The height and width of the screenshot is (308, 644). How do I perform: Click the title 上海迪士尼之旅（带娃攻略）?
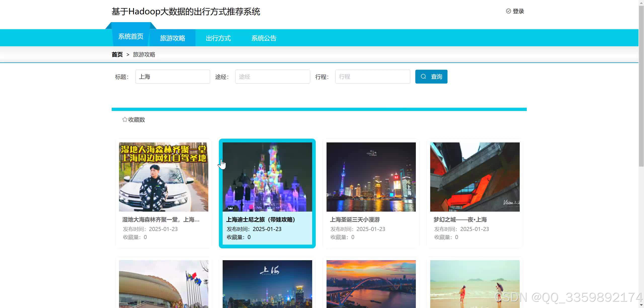pos(261,220)
